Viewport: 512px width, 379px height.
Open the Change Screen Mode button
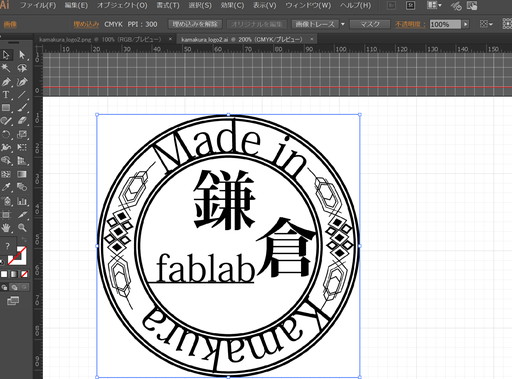(x=13, y=301)
